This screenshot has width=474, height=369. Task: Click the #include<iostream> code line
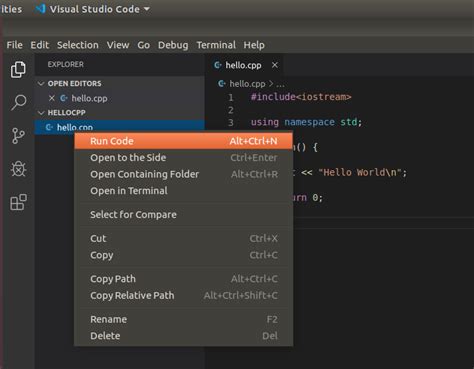tap(301, 97)
